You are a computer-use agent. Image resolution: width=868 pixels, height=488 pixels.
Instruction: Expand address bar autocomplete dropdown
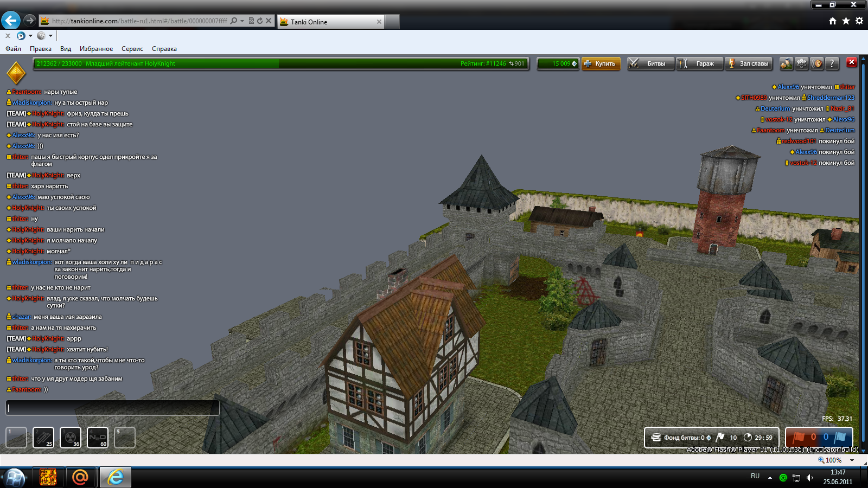242,21
